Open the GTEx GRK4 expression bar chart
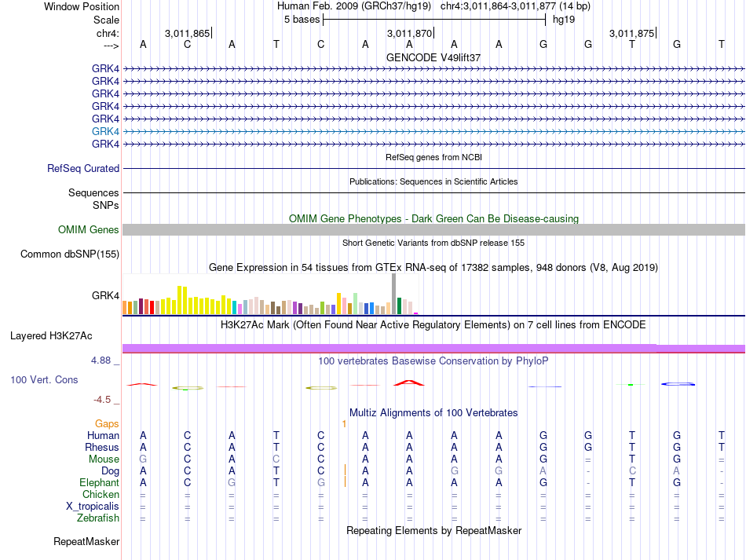Viewport: 746px width, 560px height. click(270, 295)
